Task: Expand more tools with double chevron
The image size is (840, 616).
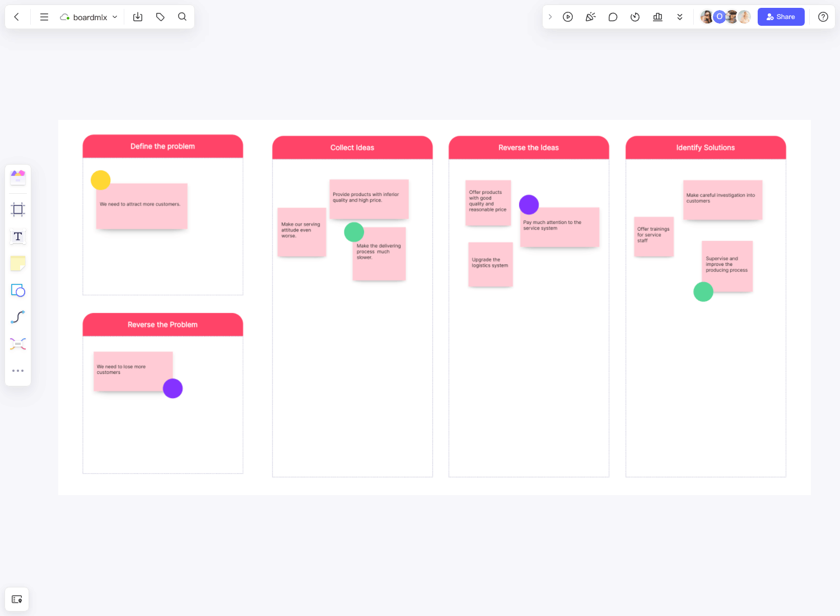Action: pyautogui.click(x=680, y=17)
